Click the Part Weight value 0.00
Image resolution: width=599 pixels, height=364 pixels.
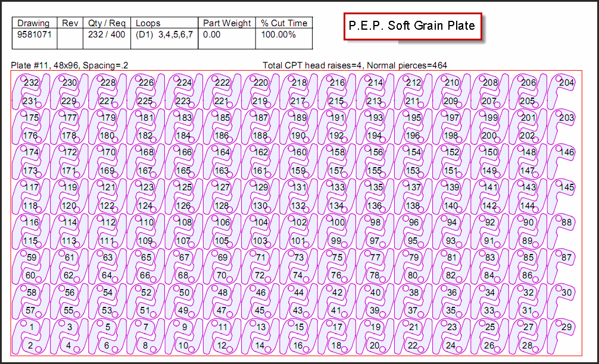click(x=212, y=35)
